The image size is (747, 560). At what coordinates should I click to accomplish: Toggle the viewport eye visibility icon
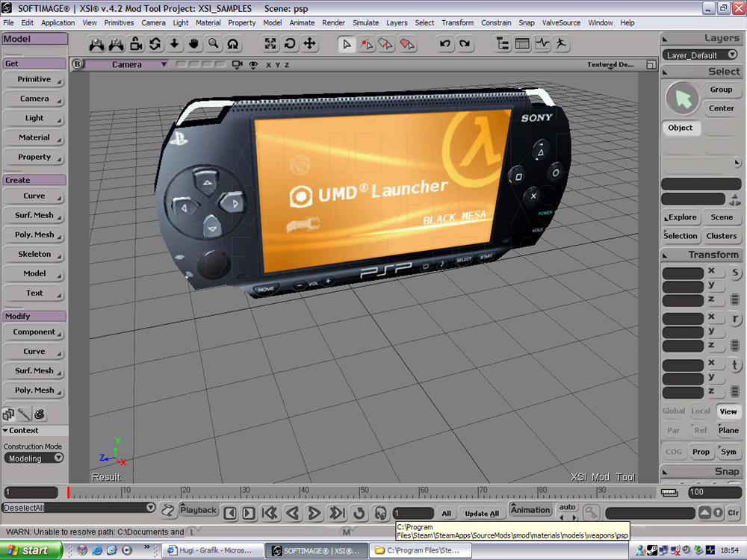coord(253,65)
